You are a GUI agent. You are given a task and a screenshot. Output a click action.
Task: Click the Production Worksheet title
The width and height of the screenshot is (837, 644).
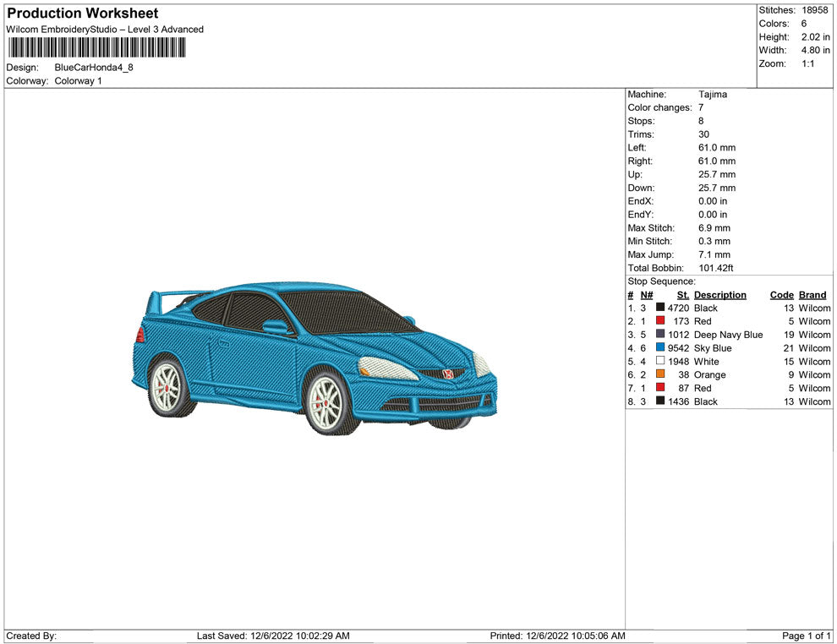[x=82, y=14]
